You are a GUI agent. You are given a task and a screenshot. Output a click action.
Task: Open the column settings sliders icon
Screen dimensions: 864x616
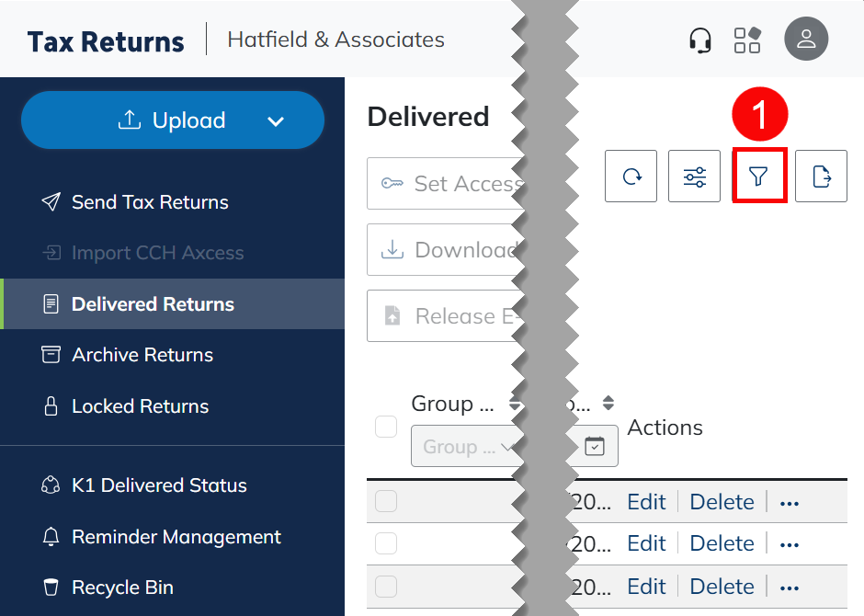click(695, 177)
